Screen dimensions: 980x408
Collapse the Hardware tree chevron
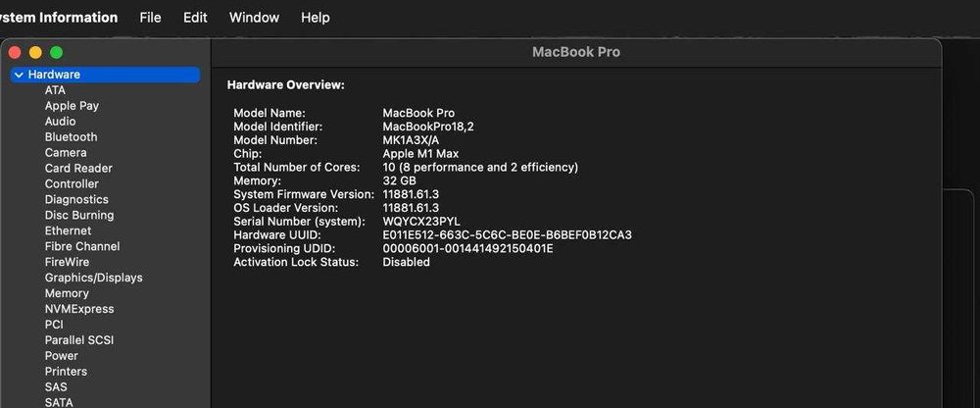[x=19, y=76]
